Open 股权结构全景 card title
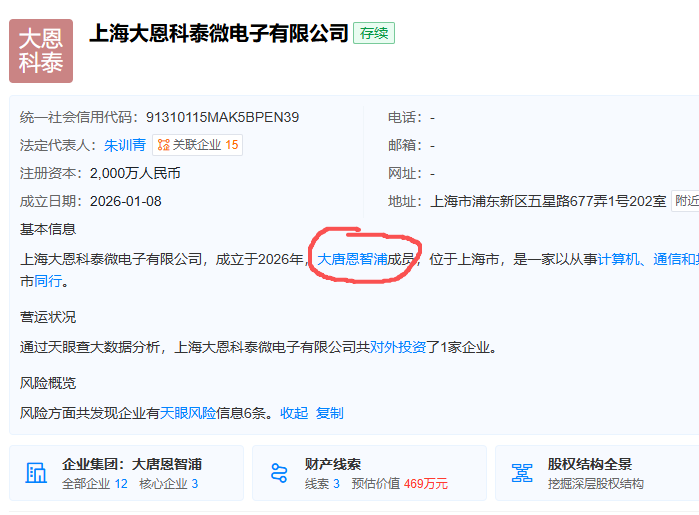 590,464
